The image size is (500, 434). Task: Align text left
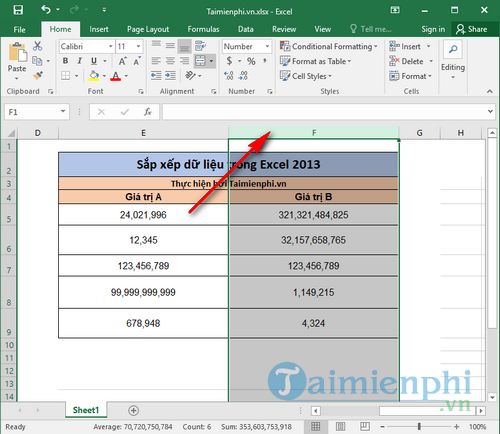pyautogui.click(x=156, y=61)
